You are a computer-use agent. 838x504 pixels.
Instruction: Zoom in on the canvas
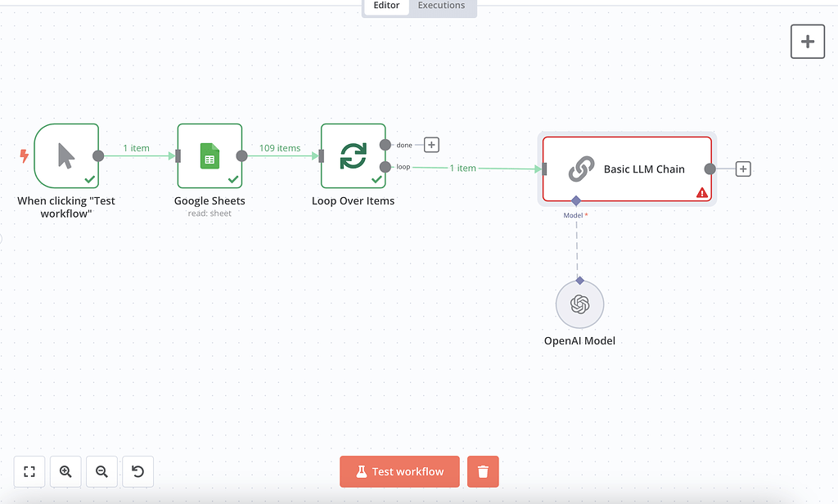pos(65,471)
